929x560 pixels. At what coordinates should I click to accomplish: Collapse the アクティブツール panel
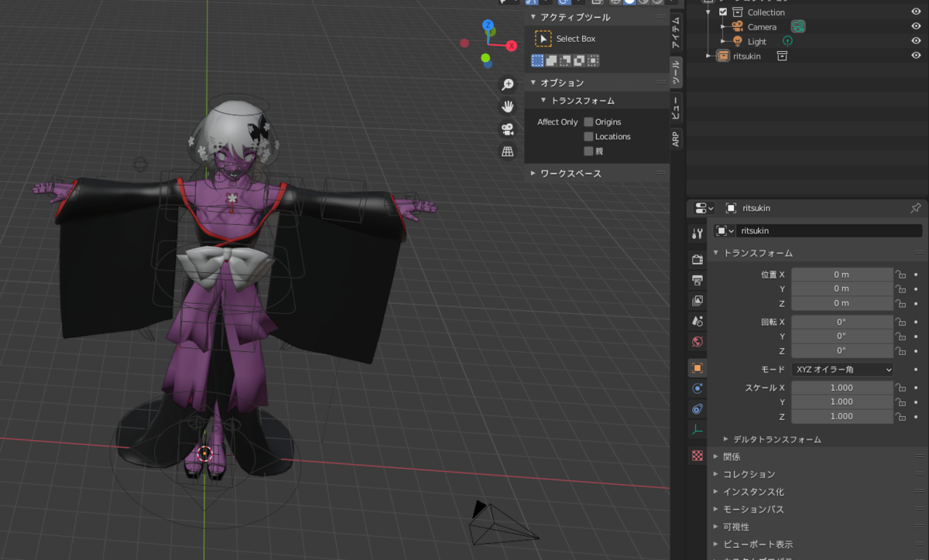[533, 17]
